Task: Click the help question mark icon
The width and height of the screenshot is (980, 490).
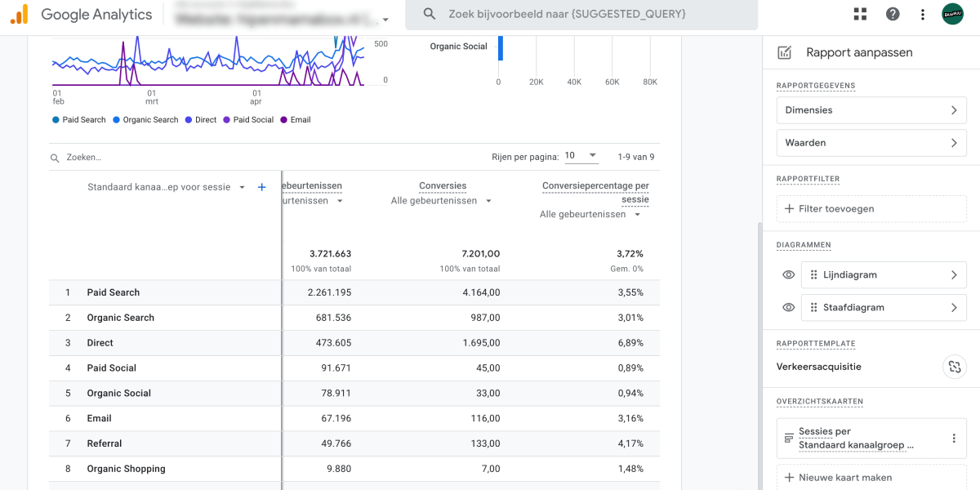Action: click(x=893, y=14)
